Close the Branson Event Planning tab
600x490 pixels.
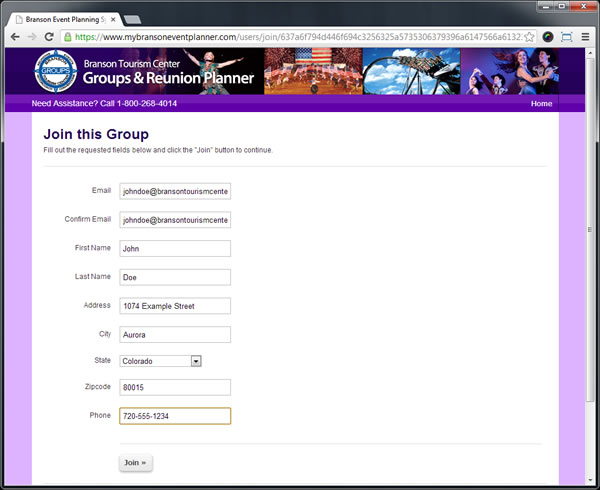point(113,20)
